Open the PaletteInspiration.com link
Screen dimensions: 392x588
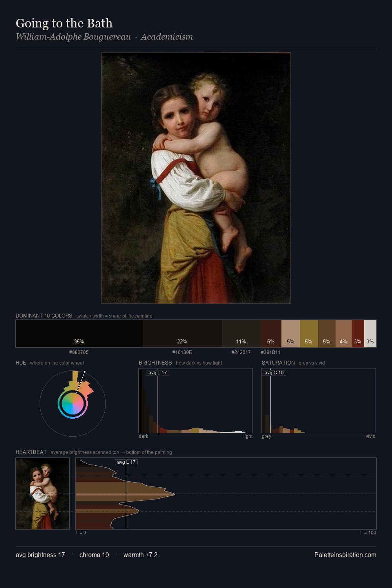[x=345, y=555]
